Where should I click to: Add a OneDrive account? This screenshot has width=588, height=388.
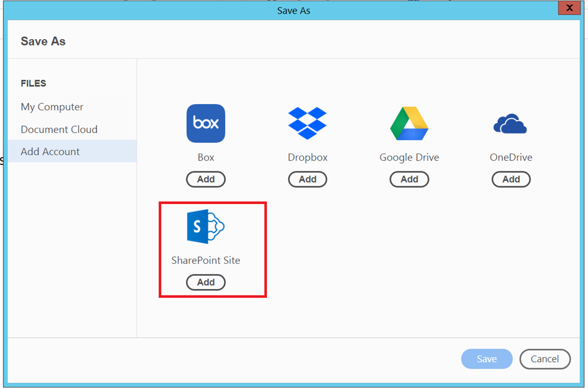click(511, 179)
